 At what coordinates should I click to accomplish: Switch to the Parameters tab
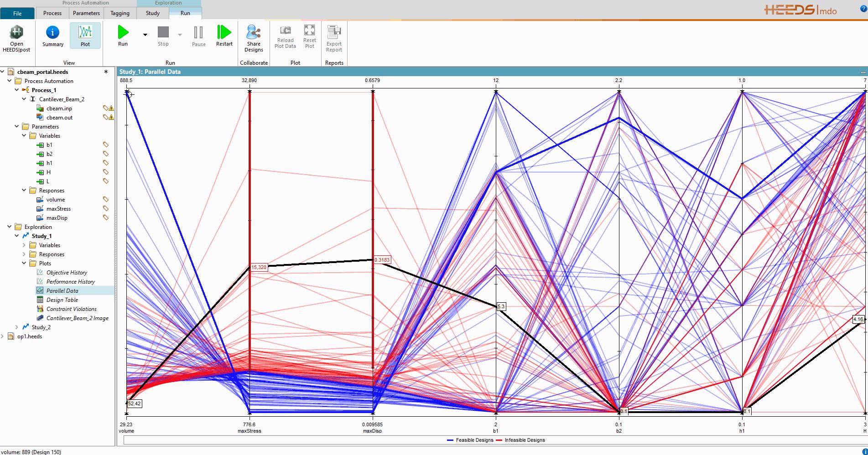86,13
